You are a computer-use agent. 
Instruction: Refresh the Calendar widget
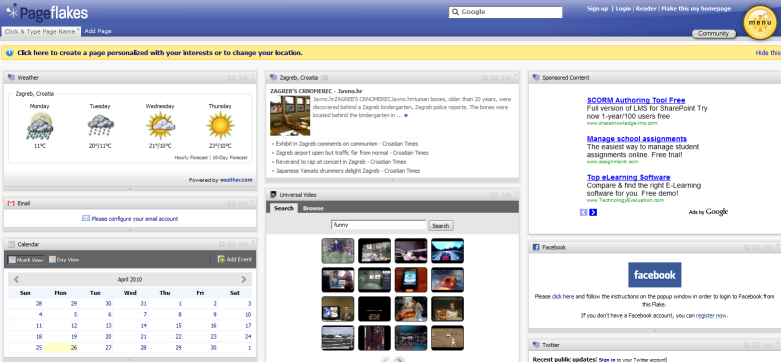coord(222,244)
